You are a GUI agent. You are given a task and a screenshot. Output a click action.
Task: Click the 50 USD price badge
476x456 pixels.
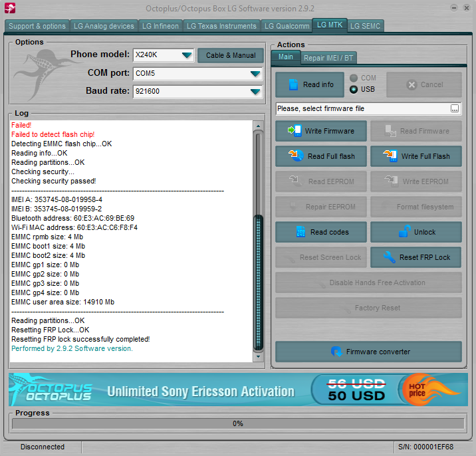click(356, 390)
